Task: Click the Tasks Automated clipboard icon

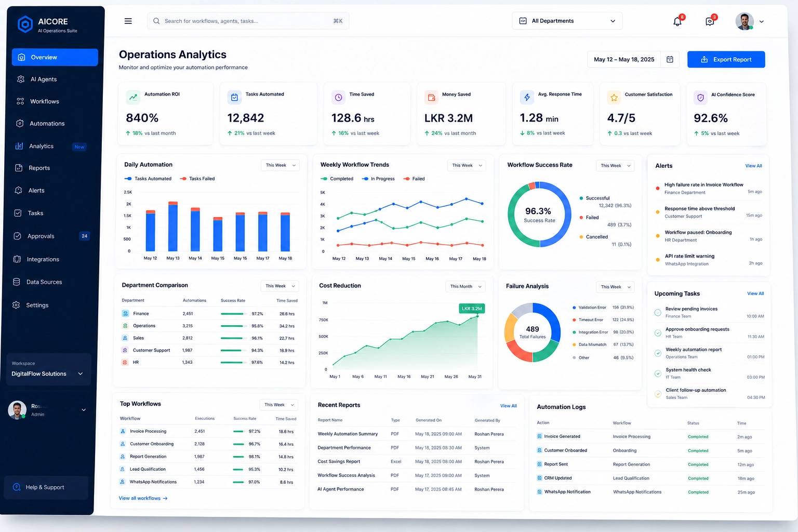Action: [234, 97]
